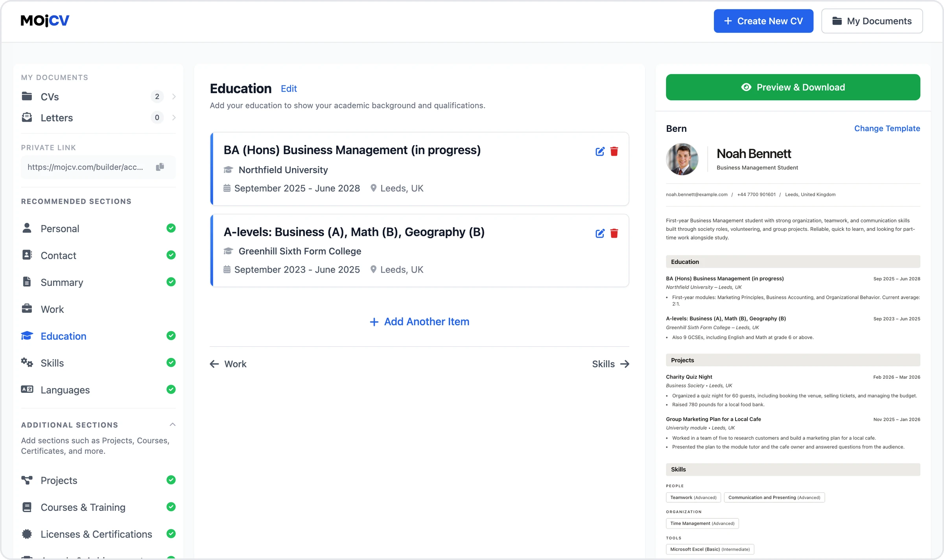Collapse the Additional Sections panel

[x=172, y=425]
